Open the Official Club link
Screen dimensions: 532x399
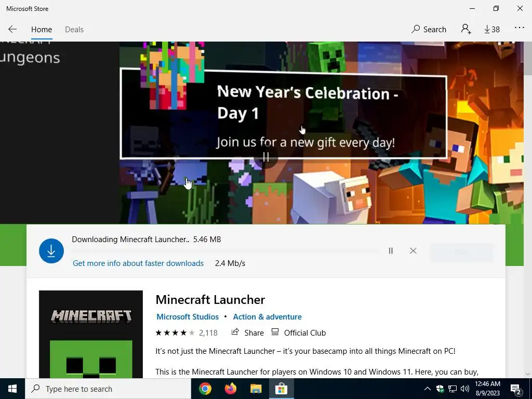299,332
